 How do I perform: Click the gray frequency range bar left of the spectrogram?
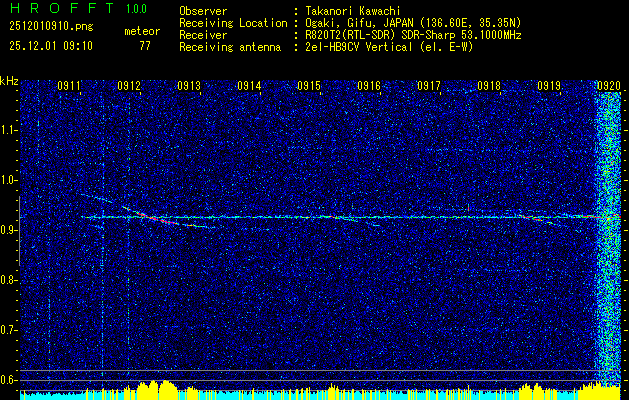pos(19,231)
